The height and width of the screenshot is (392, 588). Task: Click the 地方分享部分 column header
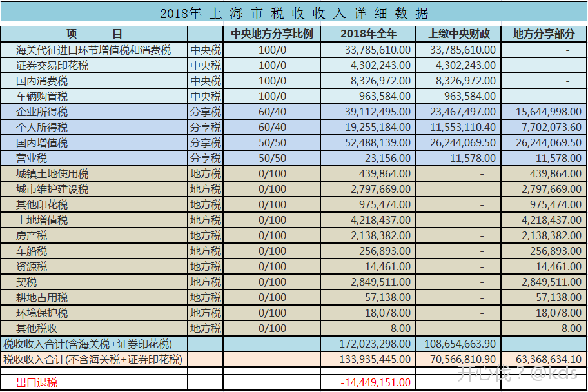[x=544, y=34]
